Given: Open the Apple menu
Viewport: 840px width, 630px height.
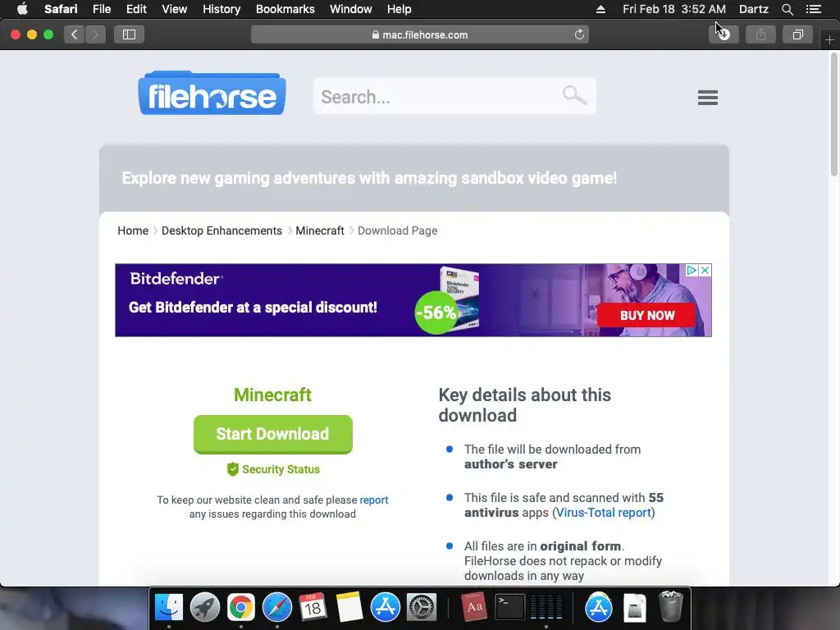Looking at the screenshot, I should click(x=22, y=9).
